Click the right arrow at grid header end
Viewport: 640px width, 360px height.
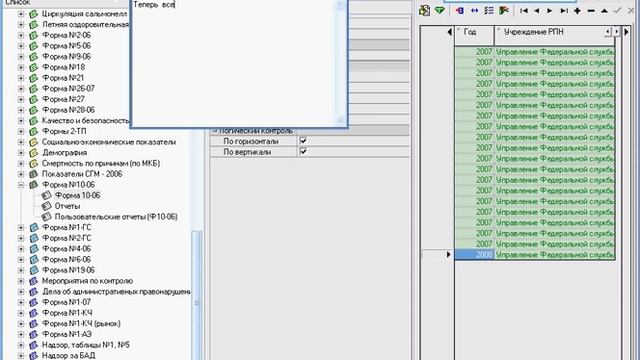click(x=627, y=32)
